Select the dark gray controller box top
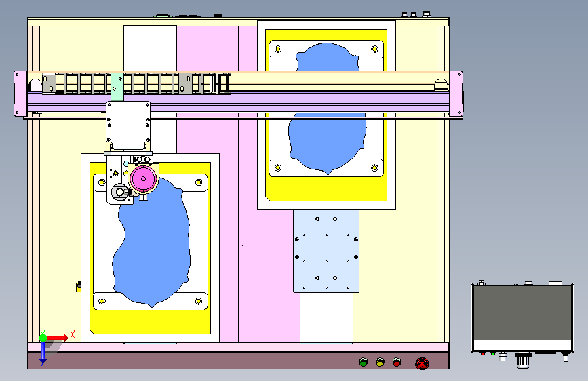588x381 pixels. (522, 313)
